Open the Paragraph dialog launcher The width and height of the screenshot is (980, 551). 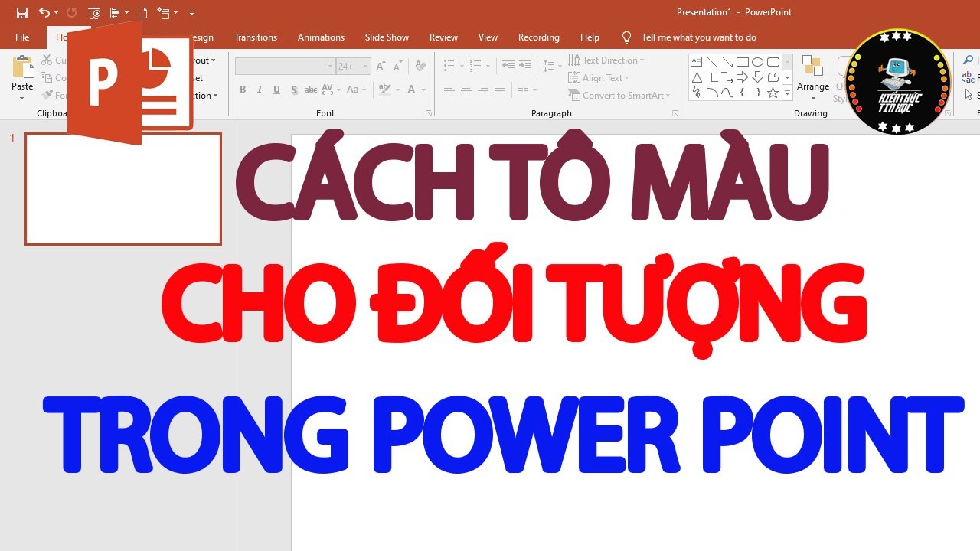pyautogui.click(x=675, y=113)
